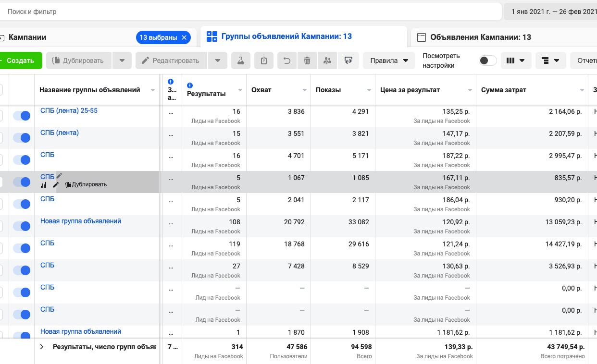Screen dimensions: 597x364
Task: Click the A/B test flask icon
Action: (241, 61)
